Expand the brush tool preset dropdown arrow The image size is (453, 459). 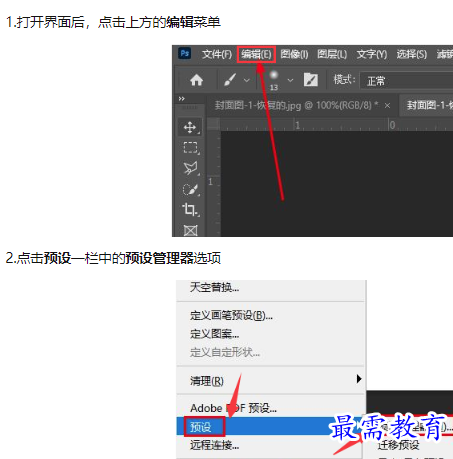247,80
